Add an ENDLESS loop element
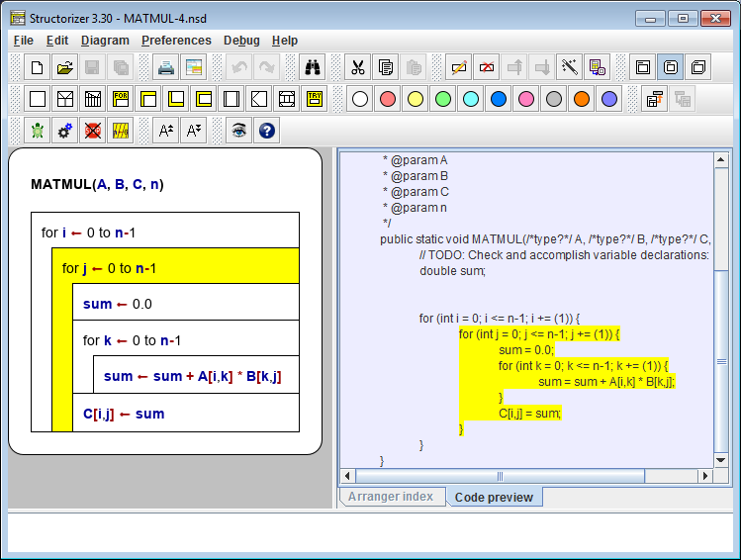Viewport: 741px width, 560px height. 204,99
